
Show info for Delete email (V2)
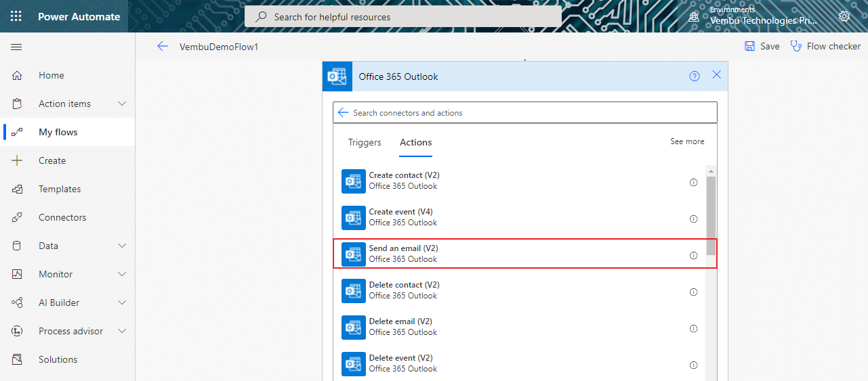coord(693,328)
